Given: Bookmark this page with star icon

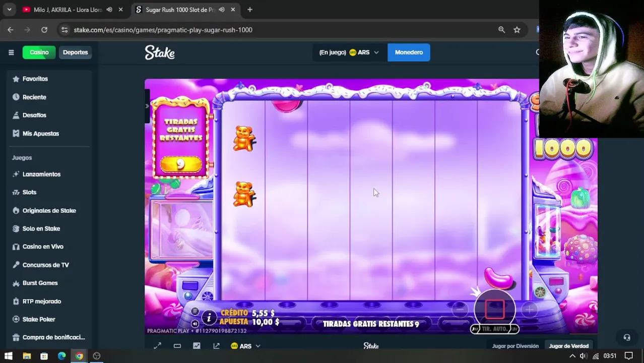Looking at the screenshot, I should [x=517, y=30].
